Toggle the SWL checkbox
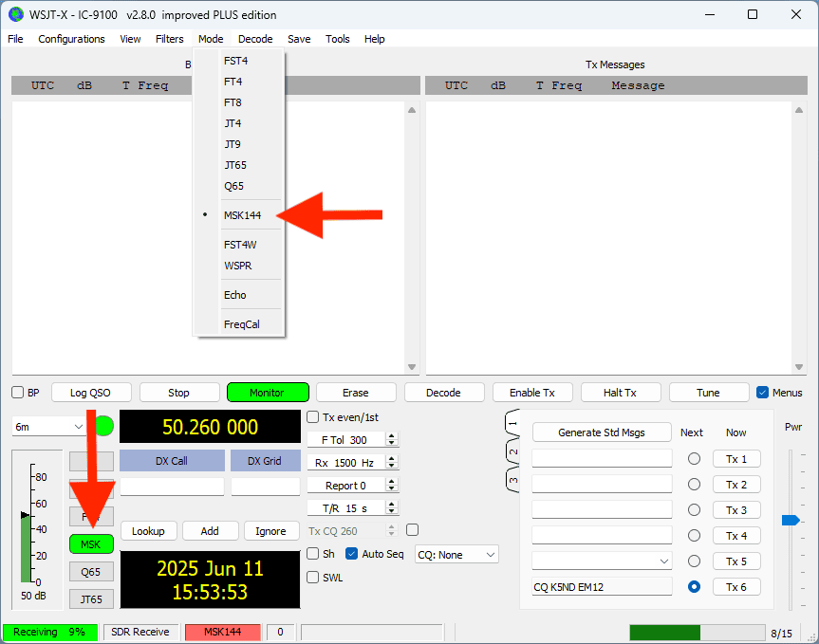 pyautogui.click(x=313, y=577)
